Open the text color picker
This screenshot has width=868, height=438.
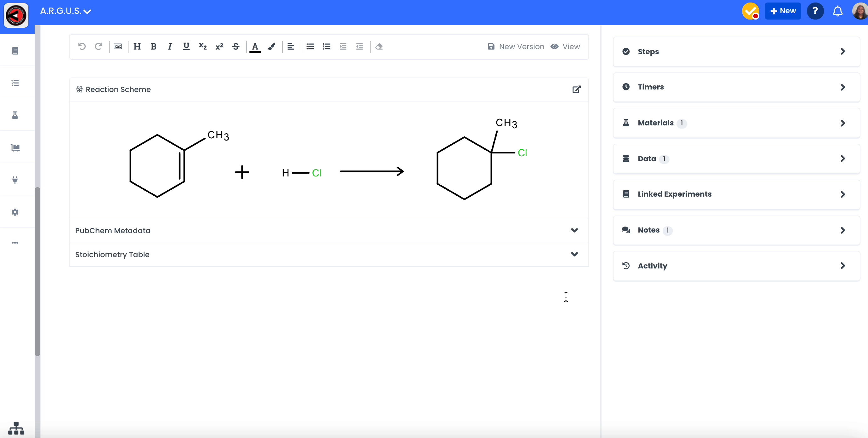pos(255,47)
